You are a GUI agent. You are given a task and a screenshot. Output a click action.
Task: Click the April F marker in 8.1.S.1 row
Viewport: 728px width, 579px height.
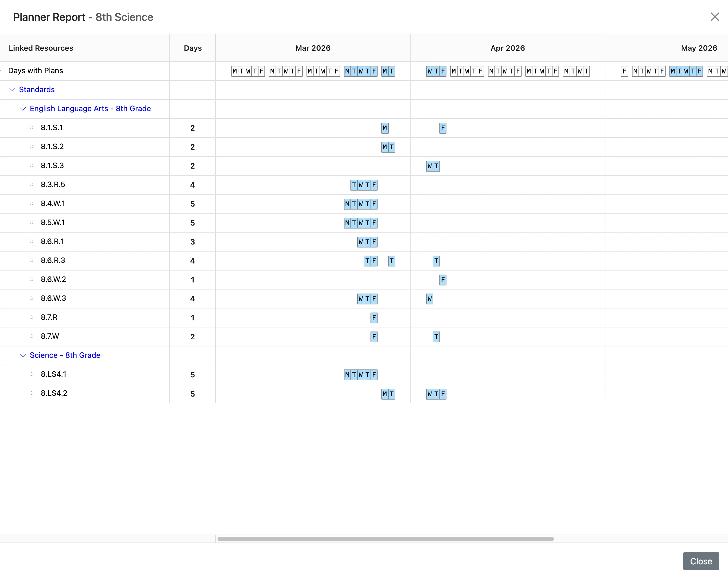tap(443, 128)
